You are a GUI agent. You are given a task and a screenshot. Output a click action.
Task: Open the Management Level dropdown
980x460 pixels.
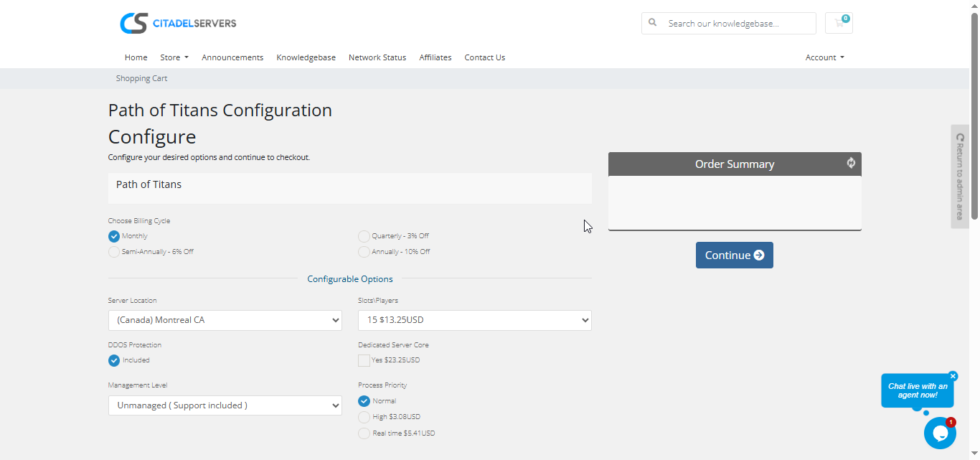pyautogui.click(x=225, y=405)
